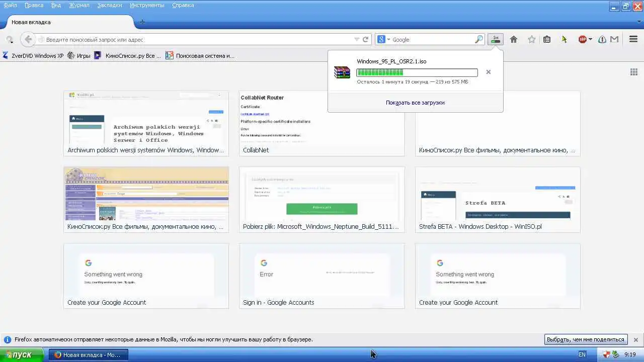This screenshot has height=362, width=644.
Task: Open the Игры bookmark
Action: tap(79, 56)
